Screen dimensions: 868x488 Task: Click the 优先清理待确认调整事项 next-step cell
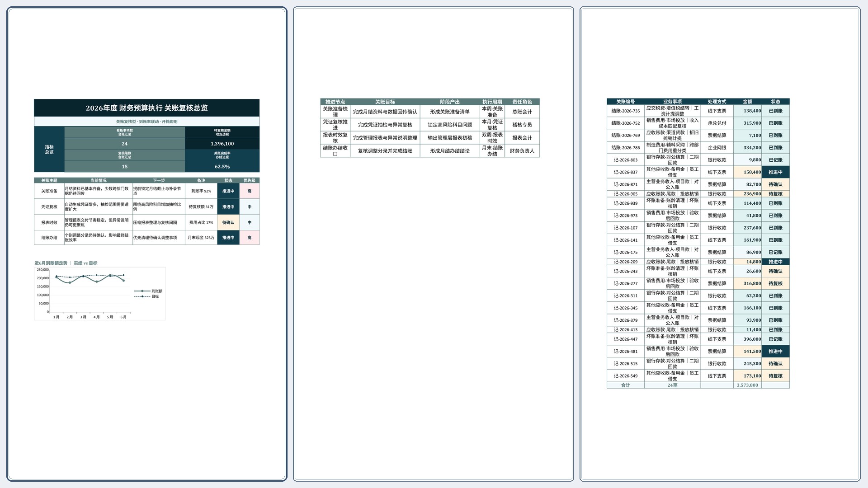pyautogui.click(x=159, y=238)
